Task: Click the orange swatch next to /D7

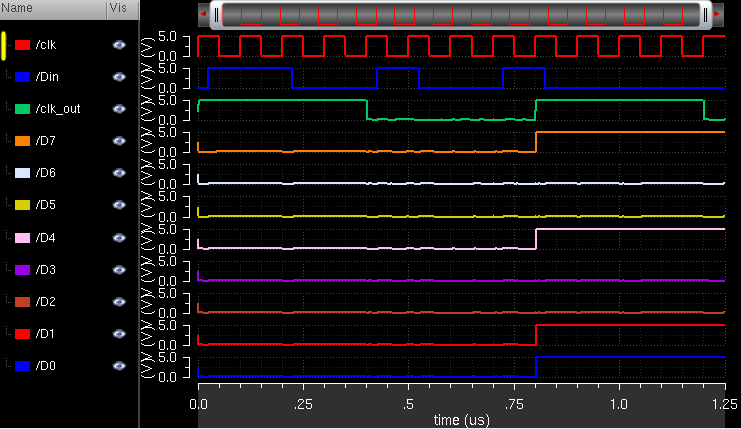Action: point(22,141)
